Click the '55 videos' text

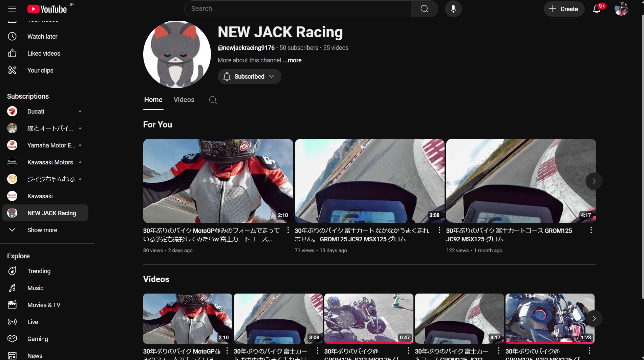(x=336, y=48)
